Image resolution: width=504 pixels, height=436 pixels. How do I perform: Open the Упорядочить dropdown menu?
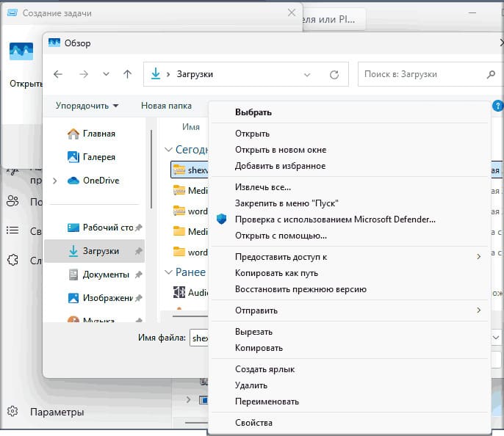coord(87,106)
